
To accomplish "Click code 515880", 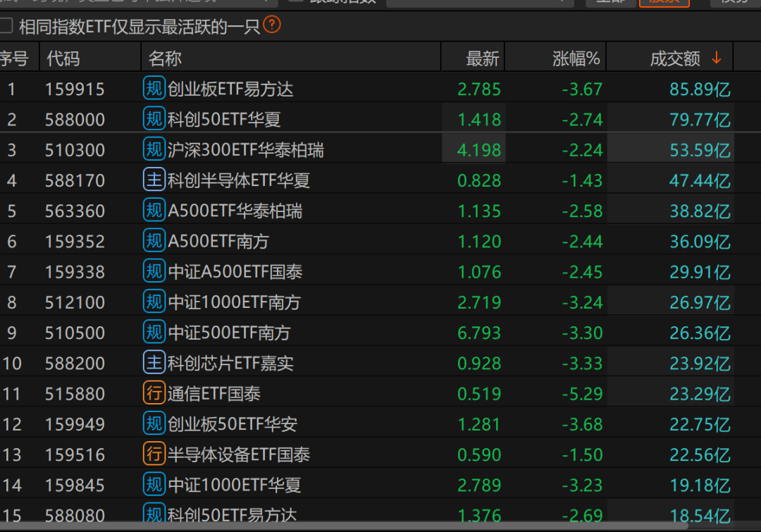I will (x=75, y=394).
